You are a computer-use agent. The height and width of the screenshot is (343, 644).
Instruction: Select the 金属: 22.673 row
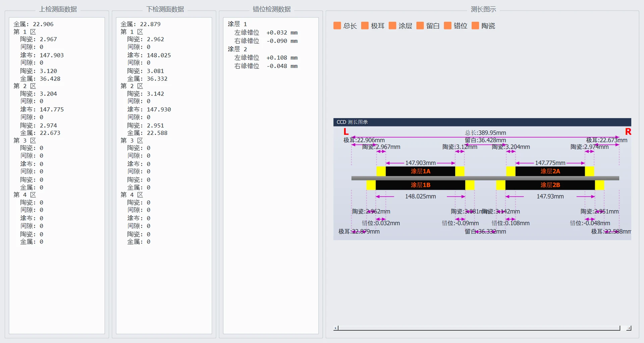click(40, 133)
